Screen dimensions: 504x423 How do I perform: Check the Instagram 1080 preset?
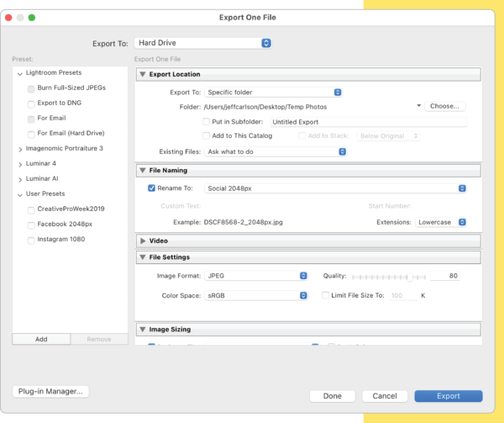(31, 241)
